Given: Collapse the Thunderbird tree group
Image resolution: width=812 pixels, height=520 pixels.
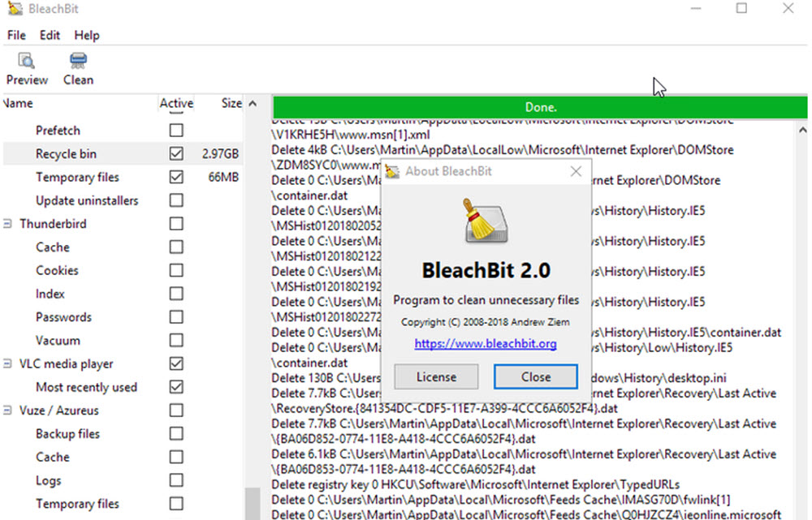Looking at the screenshot, I should (x=7, y=224).
